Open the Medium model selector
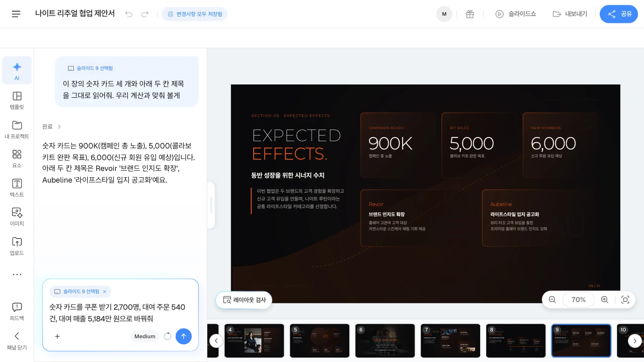Image resolution: width=644 pixels, height=362 pixels. click(x=145, y=336)
